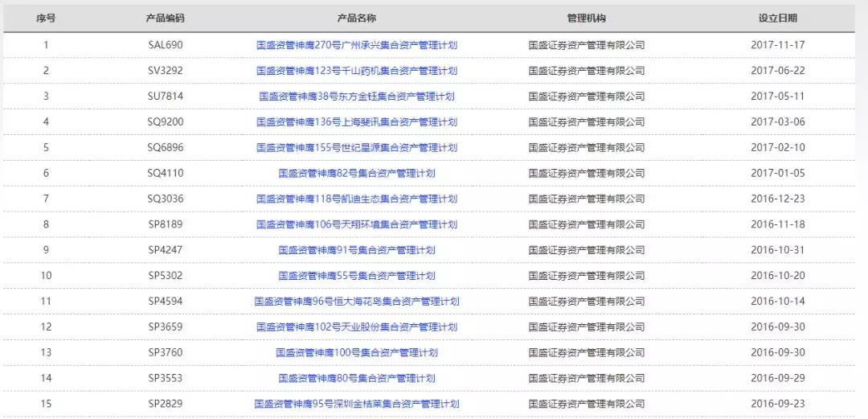Open 国盛资管神鹰155号世纪星源集合资产管理计划 link
This screenshot has width=868, height=419.
(x=357, y=147)
